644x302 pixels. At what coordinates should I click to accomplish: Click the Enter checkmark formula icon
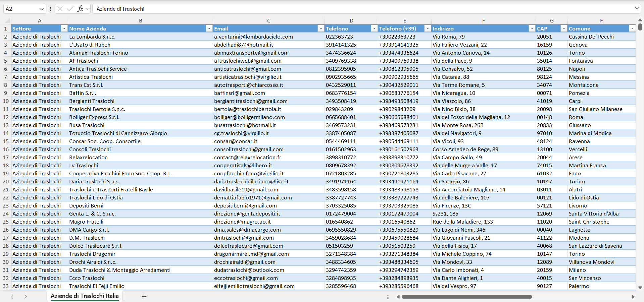70,9
